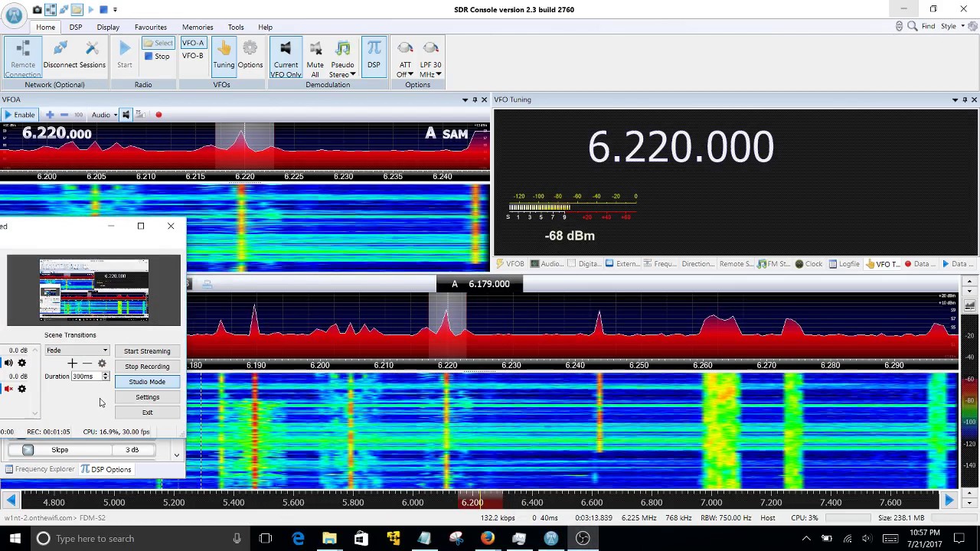Click the OBS preview thumbnail
This screenshot has height=551, width=980.
click(94, 289)
